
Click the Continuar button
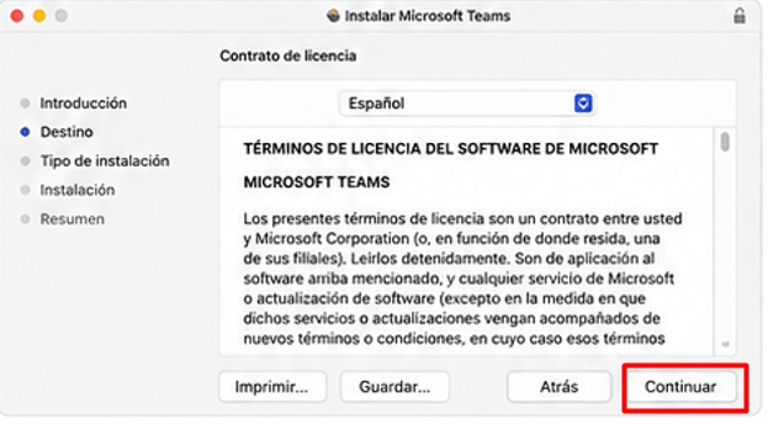point(680,387)
